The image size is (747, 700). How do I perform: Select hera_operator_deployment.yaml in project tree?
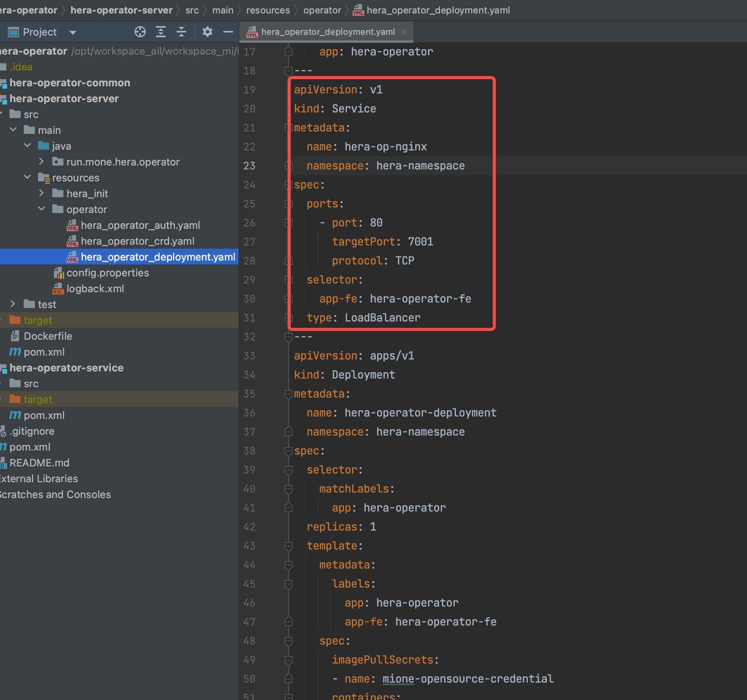158,257
